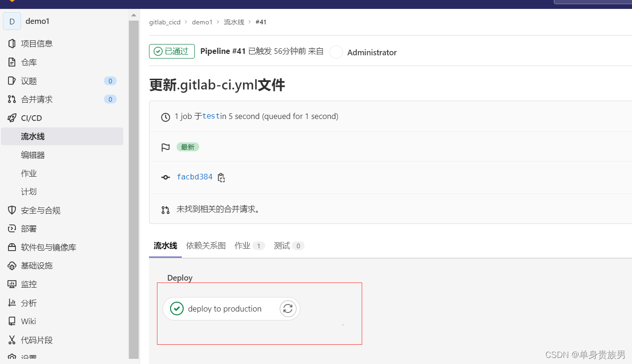Click the clock icon by job duration
This screenshot has height=364, width=632.
coord(165,117)
